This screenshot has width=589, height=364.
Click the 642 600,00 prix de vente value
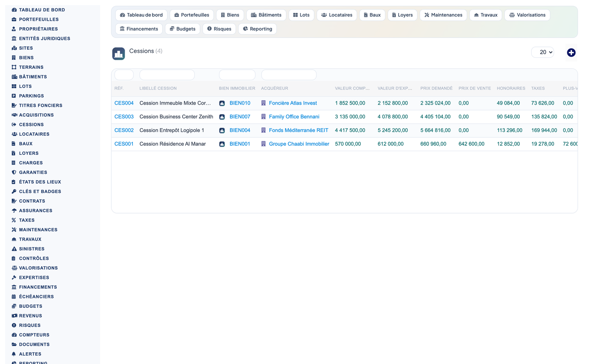click(471, 144)
